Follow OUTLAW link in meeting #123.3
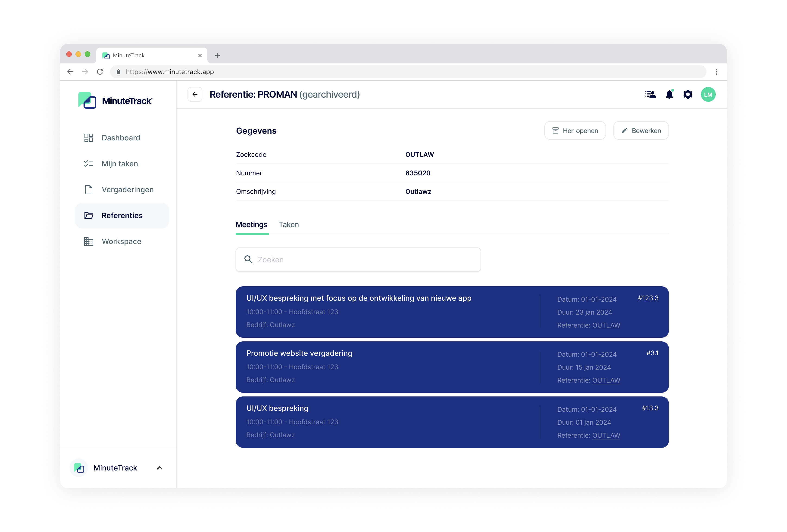The image size is (787, 532). point(606,325)
